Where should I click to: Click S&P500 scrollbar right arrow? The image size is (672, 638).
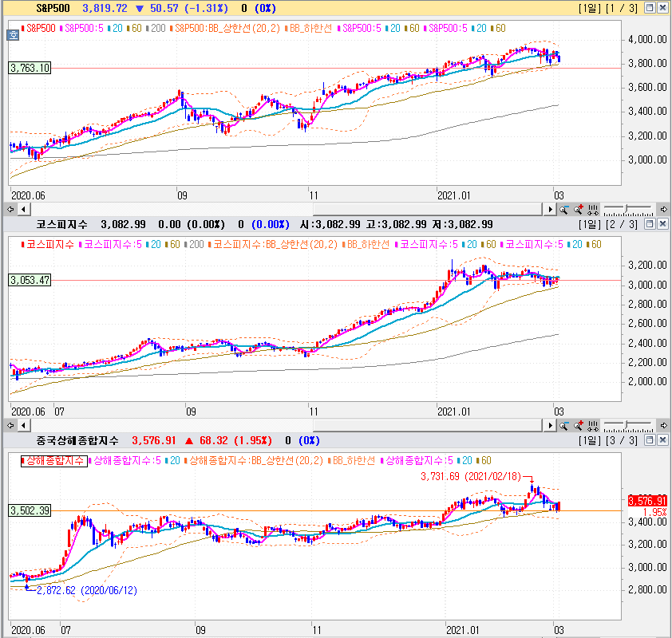tap(550, 210)
